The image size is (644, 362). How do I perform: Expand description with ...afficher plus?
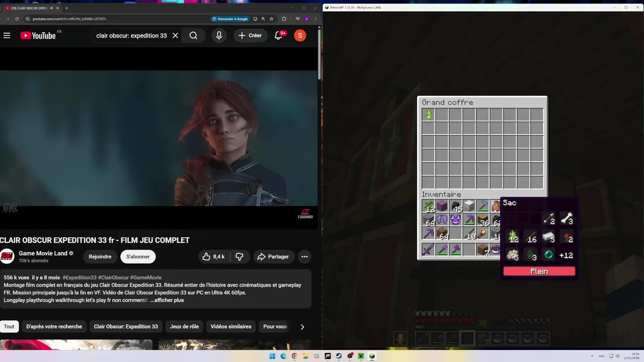(x=167, y=300)
